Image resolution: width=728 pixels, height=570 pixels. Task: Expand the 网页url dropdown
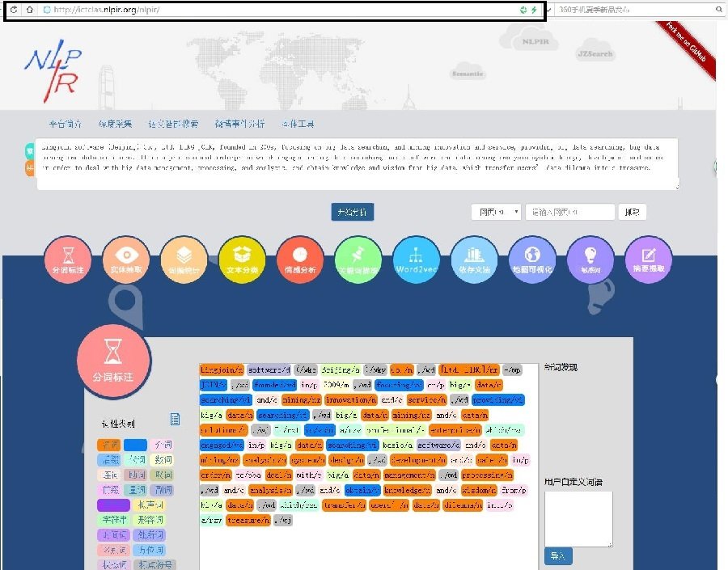497,212
